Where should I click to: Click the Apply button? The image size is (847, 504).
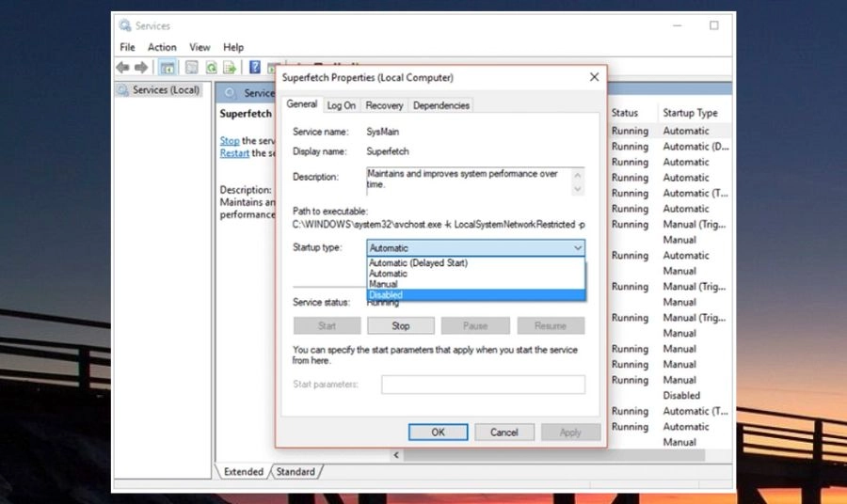570,433
